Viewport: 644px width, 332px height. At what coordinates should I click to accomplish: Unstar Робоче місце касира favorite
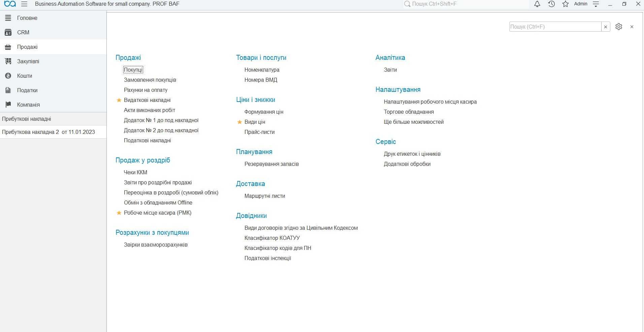pyautogui.click(x=119, y=213)
